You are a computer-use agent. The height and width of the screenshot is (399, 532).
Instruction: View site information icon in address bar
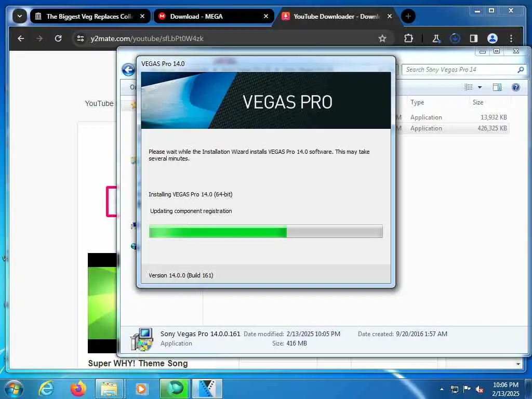tap(81, 38)
